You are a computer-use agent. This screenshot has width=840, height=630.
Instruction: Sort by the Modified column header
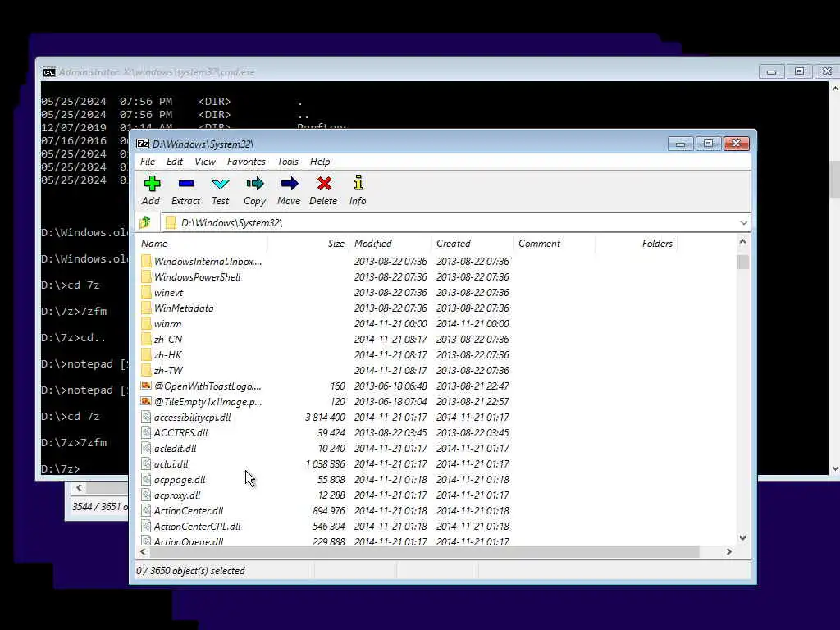click(x=390, y=243)
